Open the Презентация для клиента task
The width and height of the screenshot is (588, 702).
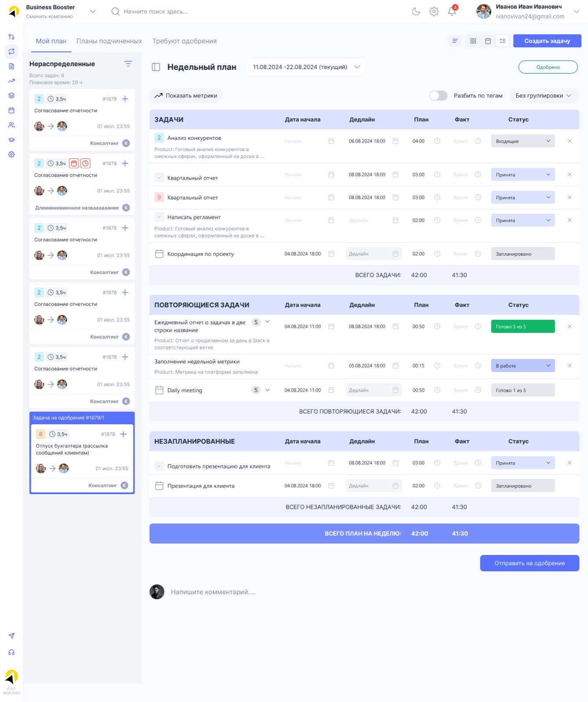point(201,486)
